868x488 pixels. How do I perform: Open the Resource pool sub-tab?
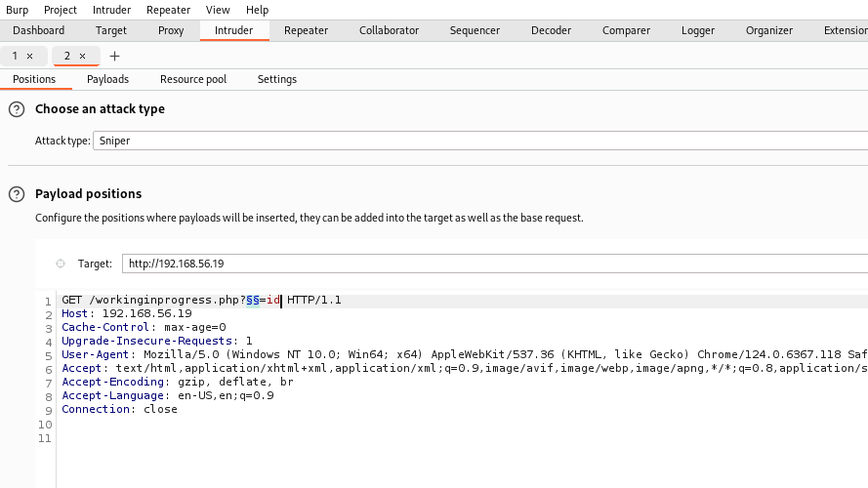point(193,79)
